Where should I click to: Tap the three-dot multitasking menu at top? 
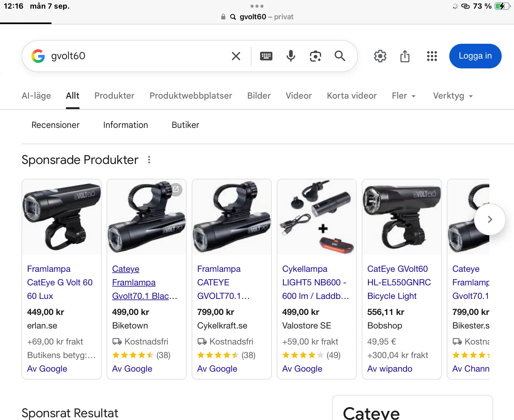pos(257,6)
